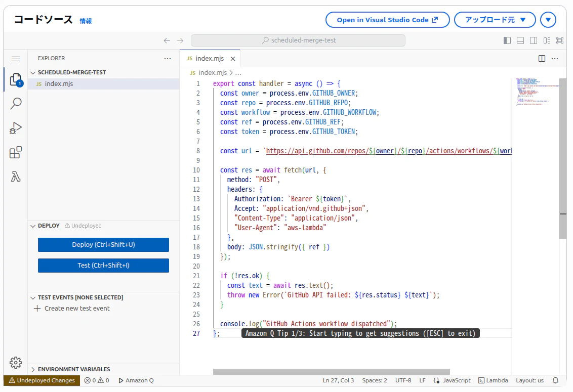Click Undeployed Changes warning in status bar
This screenshot has height=392, width=573.
42,380
